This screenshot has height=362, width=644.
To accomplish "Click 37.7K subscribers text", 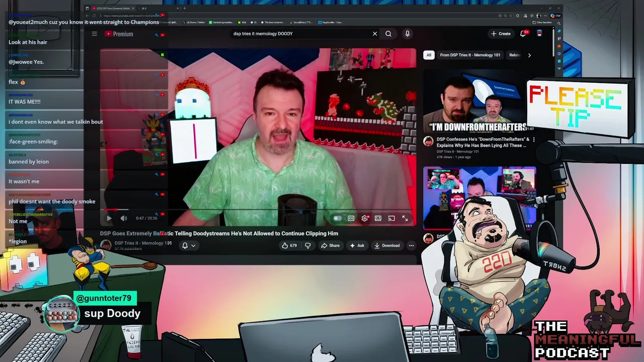I will (x=128, y=249).
